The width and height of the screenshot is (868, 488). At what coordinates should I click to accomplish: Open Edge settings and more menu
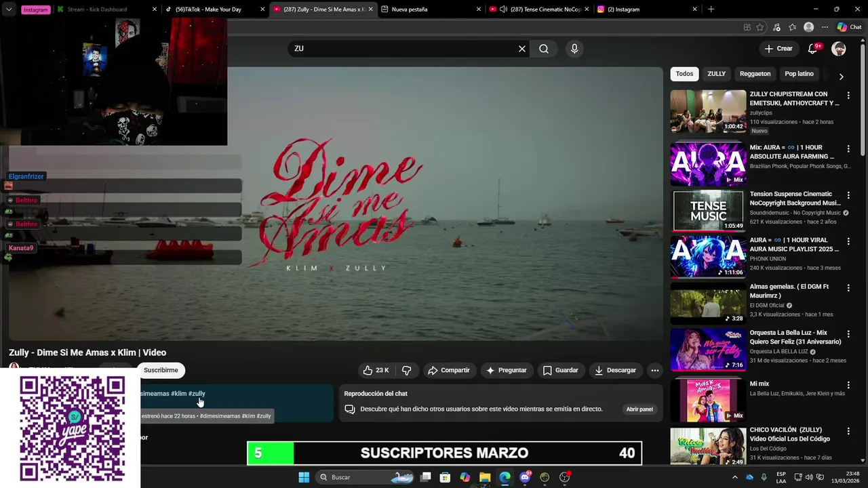825,27
